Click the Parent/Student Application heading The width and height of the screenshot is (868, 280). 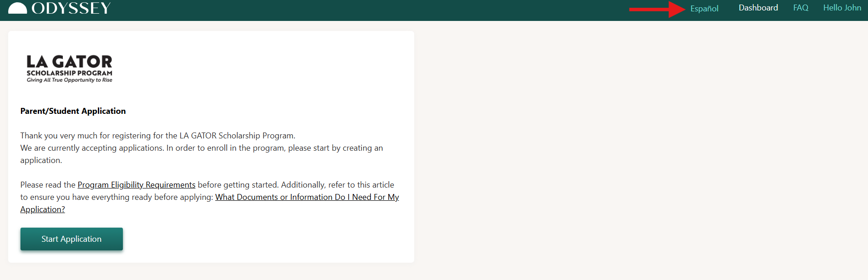73,111
